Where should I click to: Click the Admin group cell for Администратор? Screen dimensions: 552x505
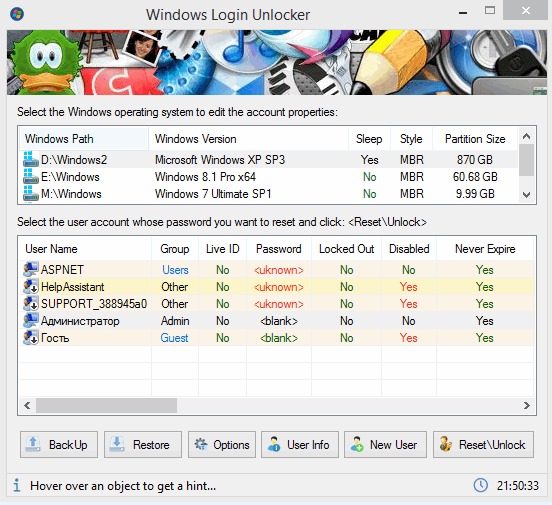click(x=175, y=320)
